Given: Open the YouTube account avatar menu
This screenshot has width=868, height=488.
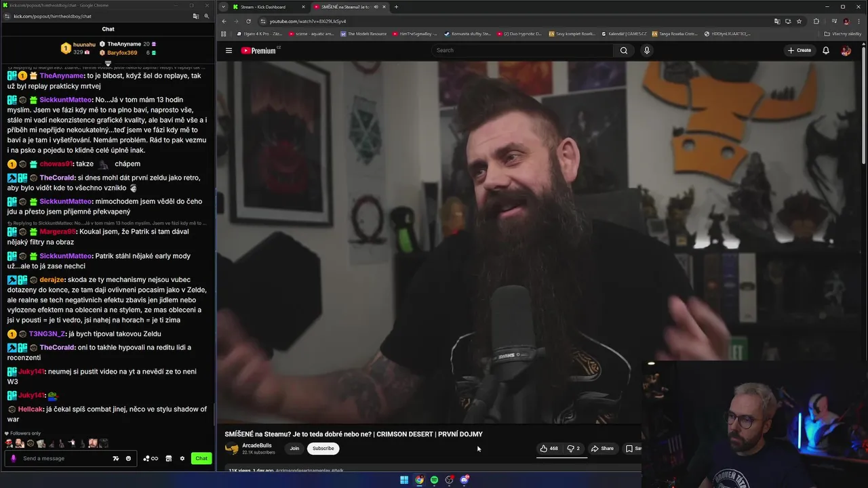Looking at the screenshot, I should coord(846,50).
